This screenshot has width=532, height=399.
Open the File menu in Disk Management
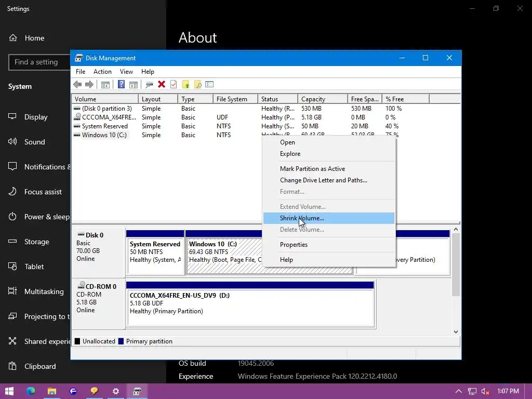[81, 72]
